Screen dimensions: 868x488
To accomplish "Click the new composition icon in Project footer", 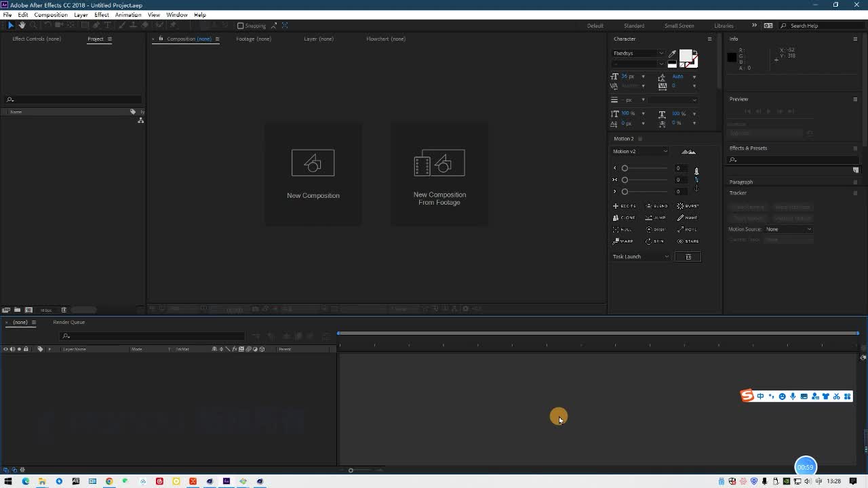I will coord(28,310).
